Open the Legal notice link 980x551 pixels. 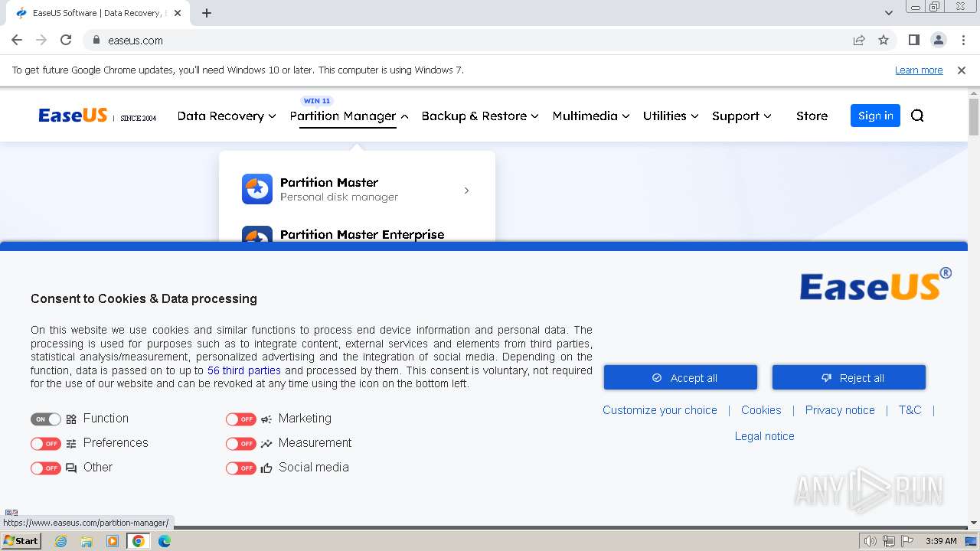[765, 436]
